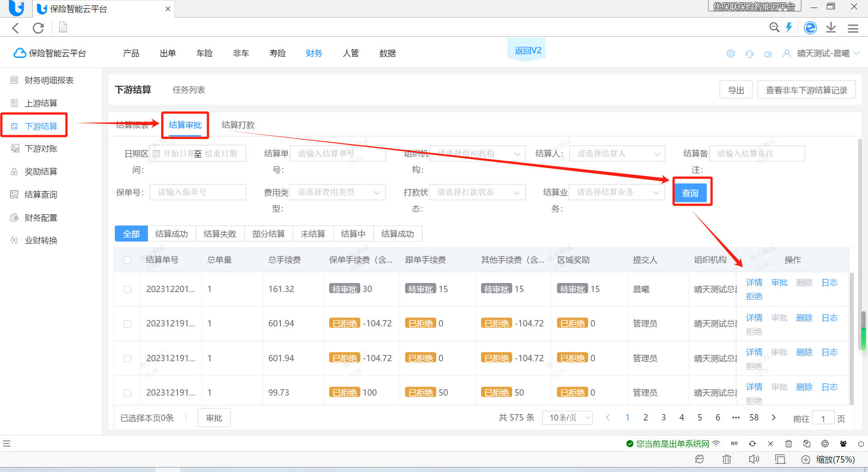Click the user avatar icon in header

click(787, 53)
